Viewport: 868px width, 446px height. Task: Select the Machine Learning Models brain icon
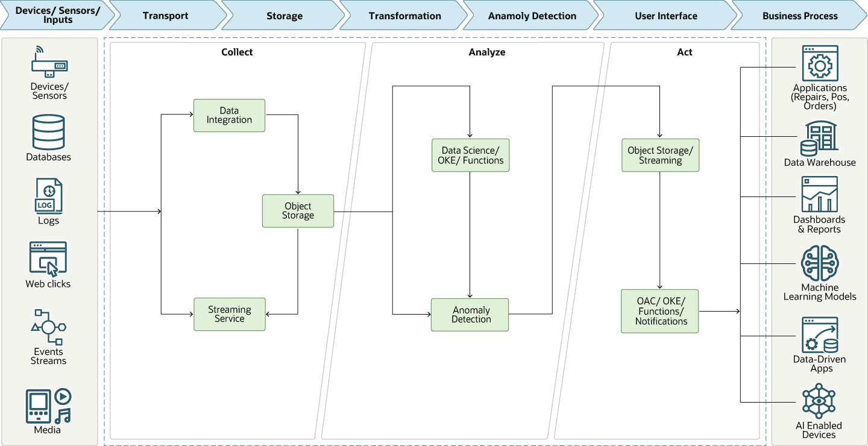819,262
